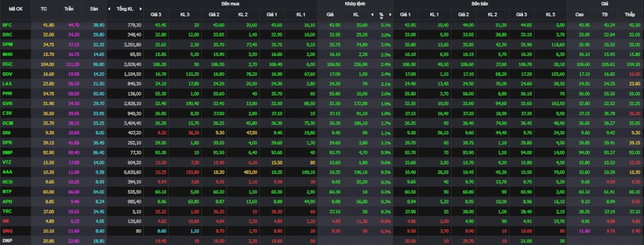
Task: Open the BFC stock ticker
Action: point(8,25)
